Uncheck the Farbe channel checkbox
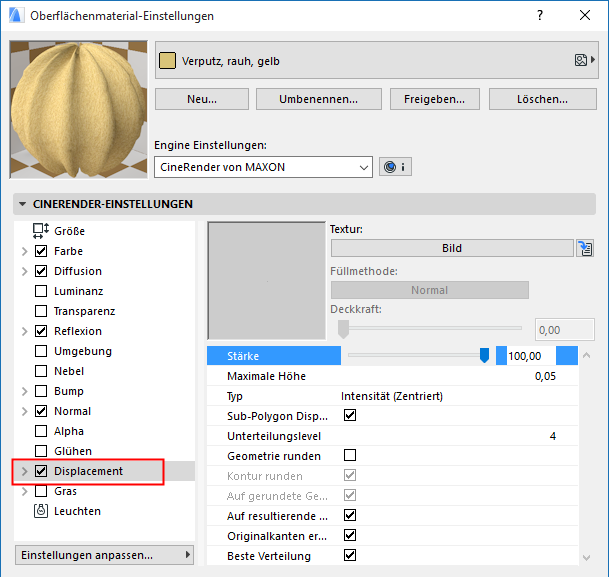Screen dimensions: 609x577 click(x=41, y=251)
